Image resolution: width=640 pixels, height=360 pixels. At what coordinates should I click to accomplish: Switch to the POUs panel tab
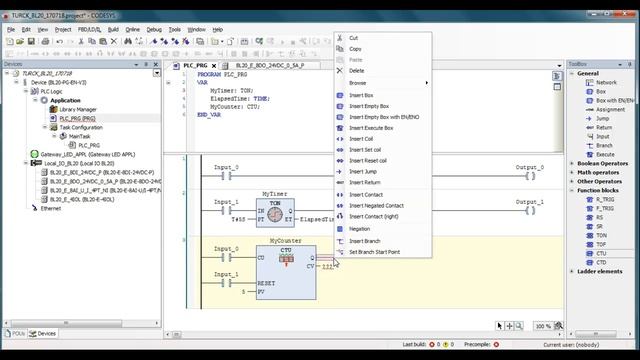(15, 333)
